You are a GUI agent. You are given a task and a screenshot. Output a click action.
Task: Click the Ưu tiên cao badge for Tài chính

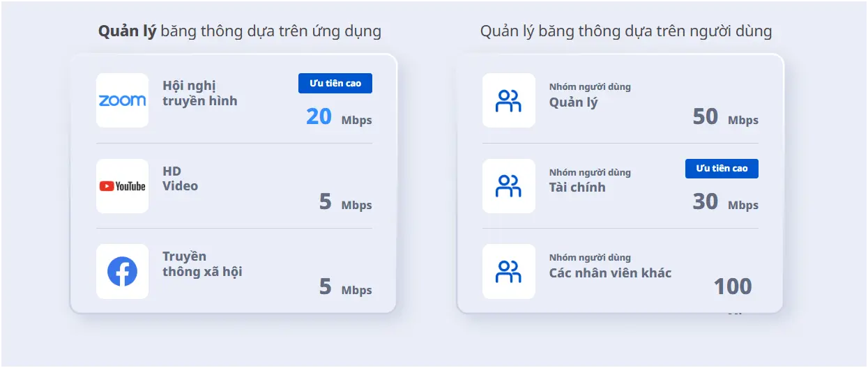(x=722, y=169)
